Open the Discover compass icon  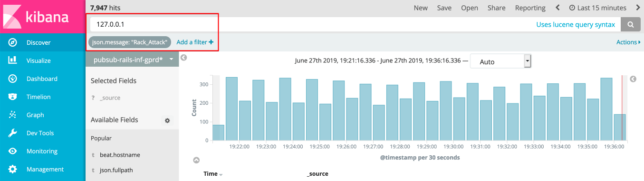coord(13,42)
